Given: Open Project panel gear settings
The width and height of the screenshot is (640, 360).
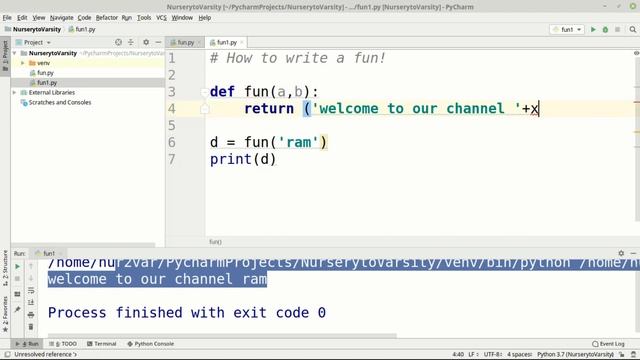Looking at the screenshot, I should 146,42.
